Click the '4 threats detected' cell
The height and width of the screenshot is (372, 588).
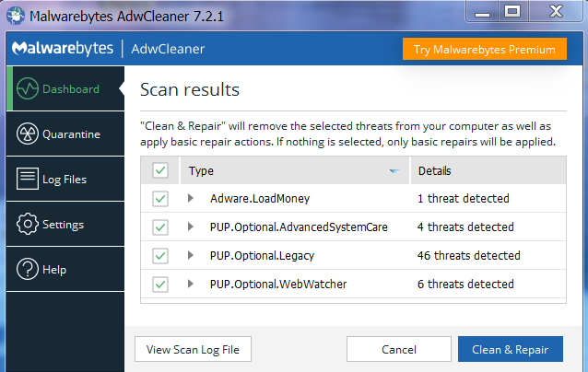click(465, 227)
